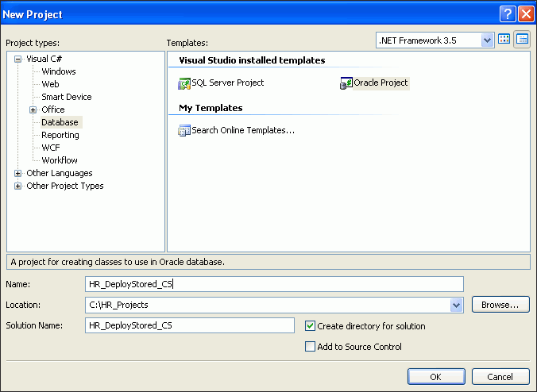Select the Smart Device project type
Image resolution: width=537 pixels, height=392 pixels.
[67, 97]
